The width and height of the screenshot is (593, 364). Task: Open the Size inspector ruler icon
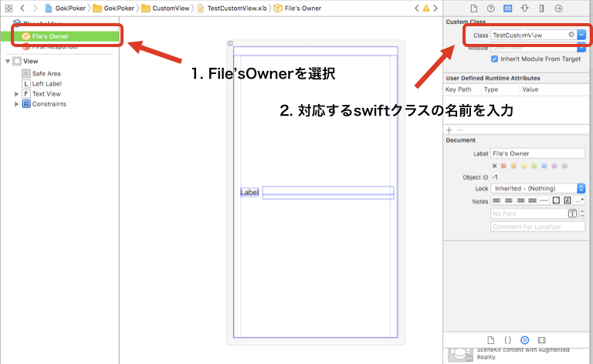(541, 8)
